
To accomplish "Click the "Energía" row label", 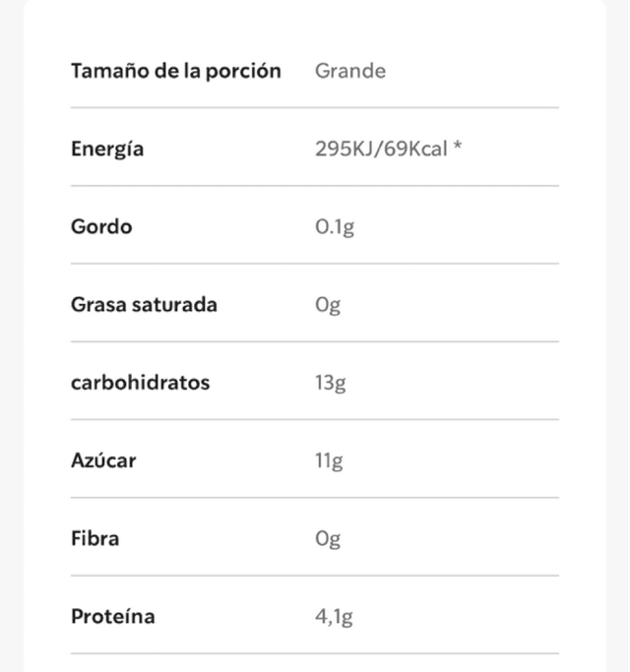I will 107,150.
